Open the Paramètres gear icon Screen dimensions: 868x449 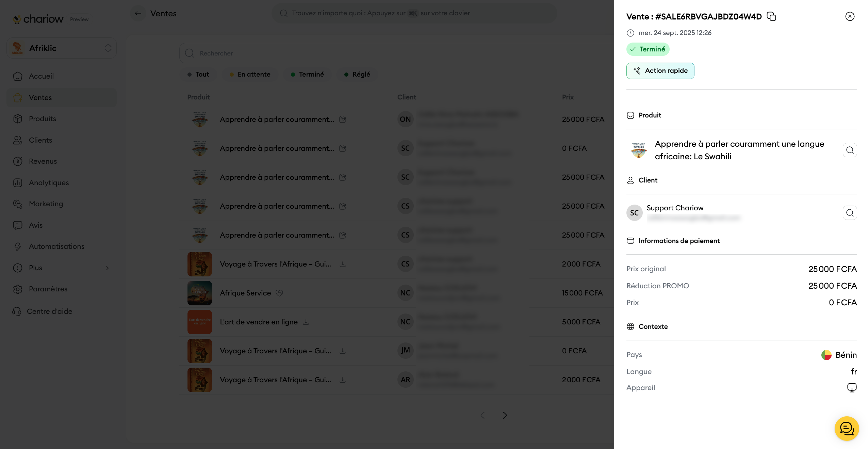18,289
